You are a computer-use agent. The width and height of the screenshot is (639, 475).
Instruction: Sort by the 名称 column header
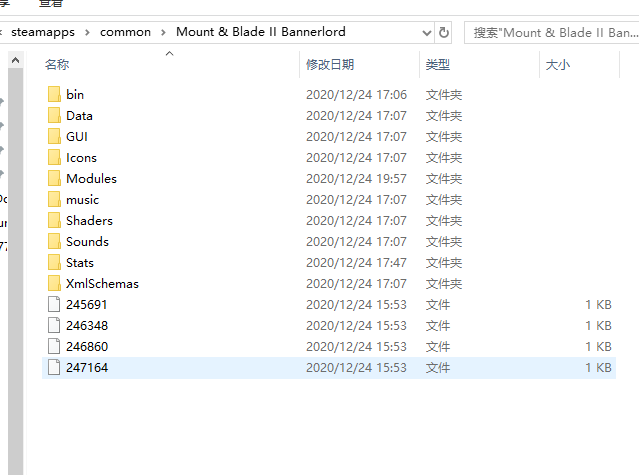point(57,64)
